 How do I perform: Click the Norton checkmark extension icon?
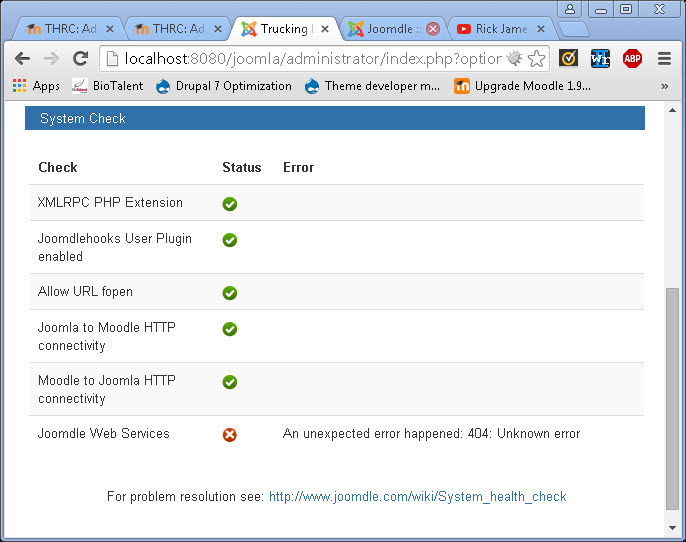tap(568, 59)
